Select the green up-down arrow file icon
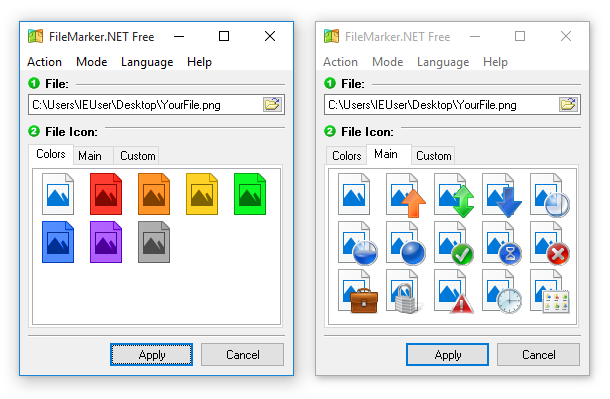610x399 pixels. tap(454, 194)
